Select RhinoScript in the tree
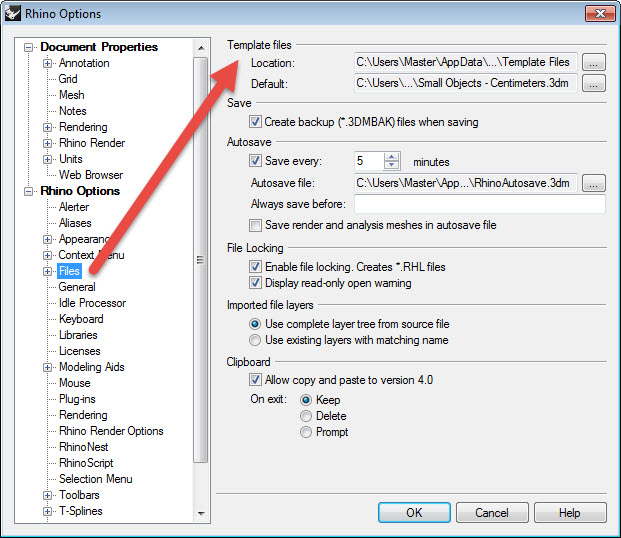Image resolution: width=621 pixels, height=538 pixels. [86, 463]
